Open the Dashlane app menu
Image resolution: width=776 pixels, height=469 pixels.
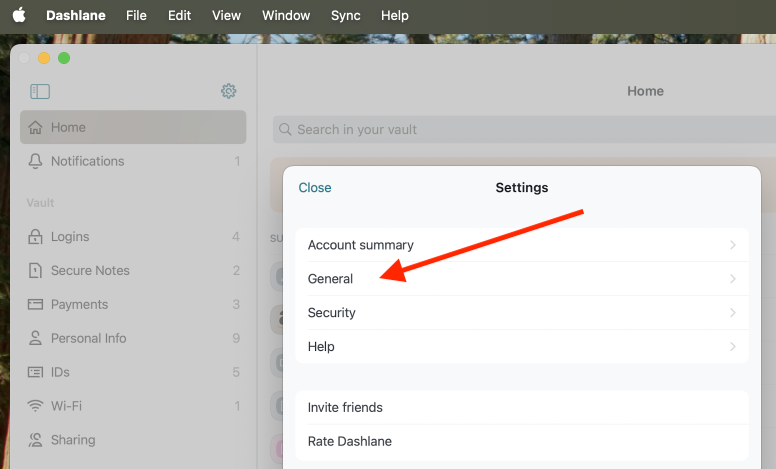pos(76,15)
